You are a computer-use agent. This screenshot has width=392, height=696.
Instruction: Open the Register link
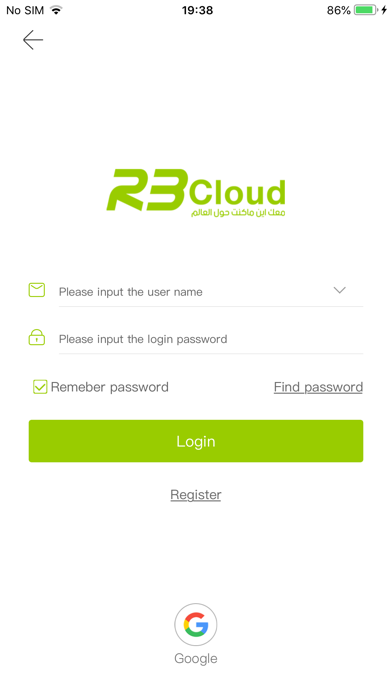point(196,494)
